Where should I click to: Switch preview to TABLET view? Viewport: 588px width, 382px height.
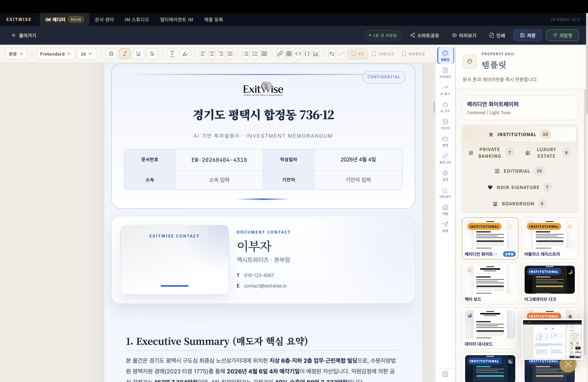pos(383,54)
